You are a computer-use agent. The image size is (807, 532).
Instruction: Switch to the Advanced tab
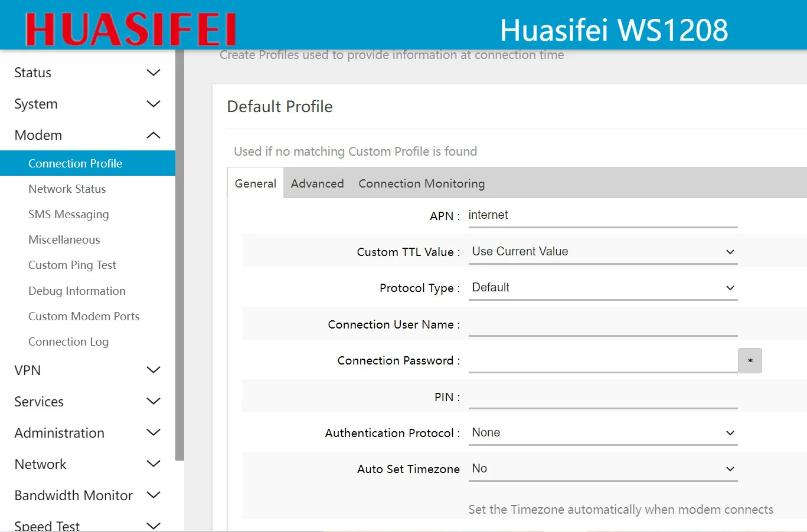pos(317,183)
